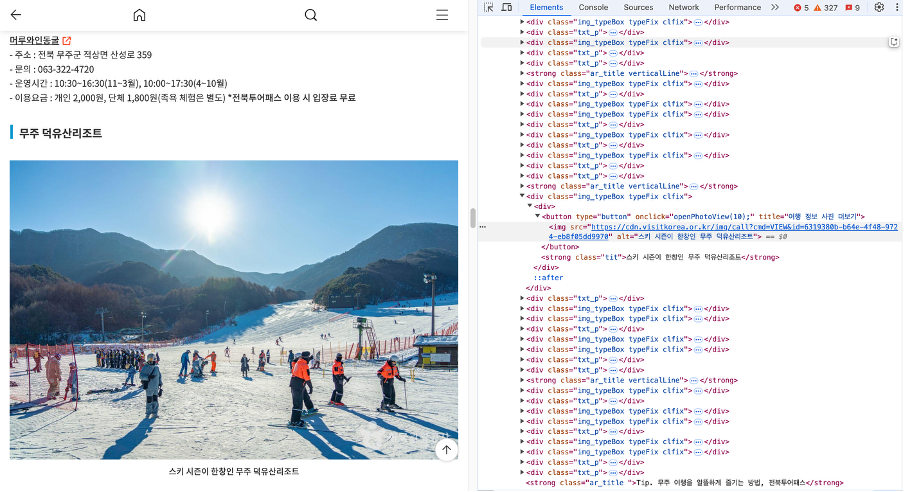Click the scroll-to-top arrow button
The height and width of the screenshot is (492, 904).
tap(446, 450)
